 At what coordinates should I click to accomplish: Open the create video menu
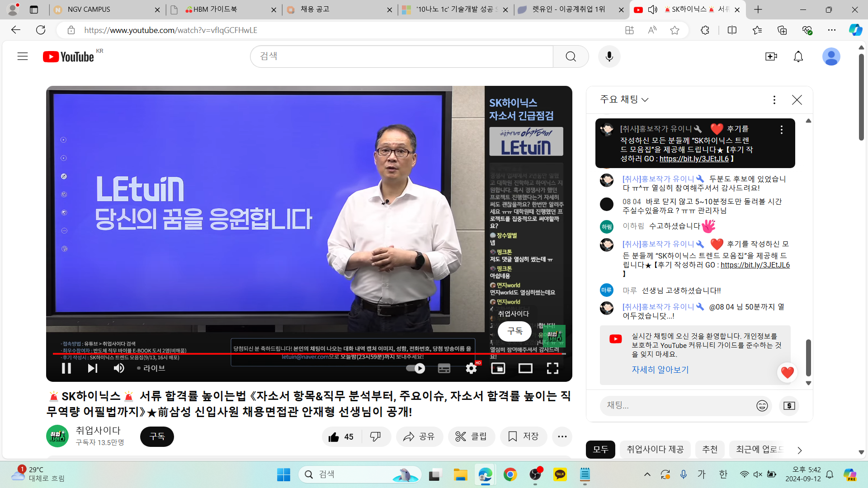[771, 56]
